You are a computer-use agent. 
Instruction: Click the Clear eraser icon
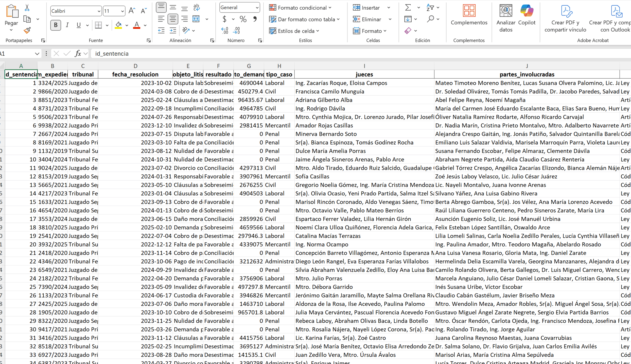click(x=408, y=31)
